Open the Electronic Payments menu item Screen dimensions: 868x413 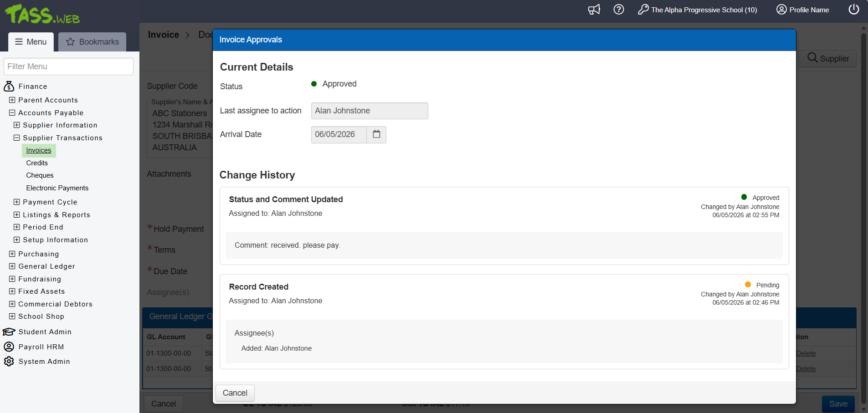(57, 188)
